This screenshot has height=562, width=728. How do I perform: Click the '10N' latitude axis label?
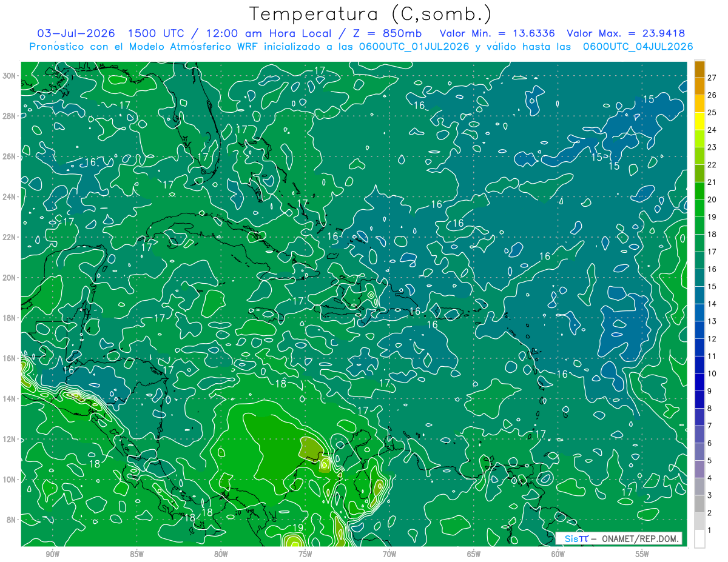(x=10, y=480)
